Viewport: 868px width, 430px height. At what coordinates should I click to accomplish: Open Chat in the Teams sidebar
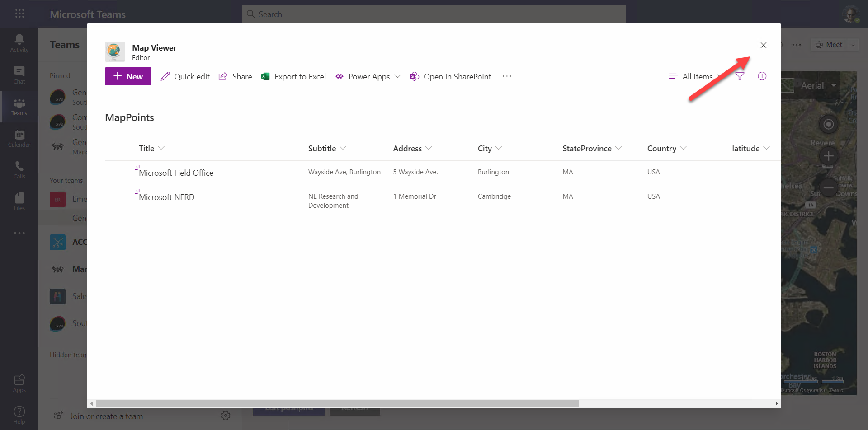[19, 75]
